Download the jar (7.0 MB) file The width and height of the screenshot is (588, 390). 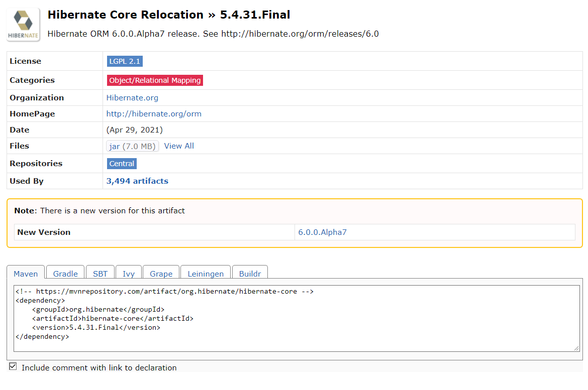132,146
